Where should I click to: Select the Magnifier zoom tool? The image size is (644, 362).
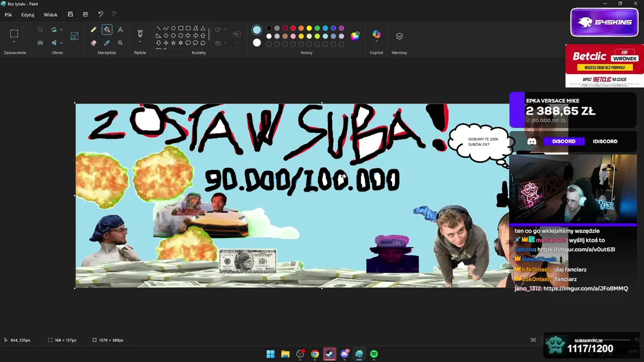pyautogui.click(x=120, y=43)
